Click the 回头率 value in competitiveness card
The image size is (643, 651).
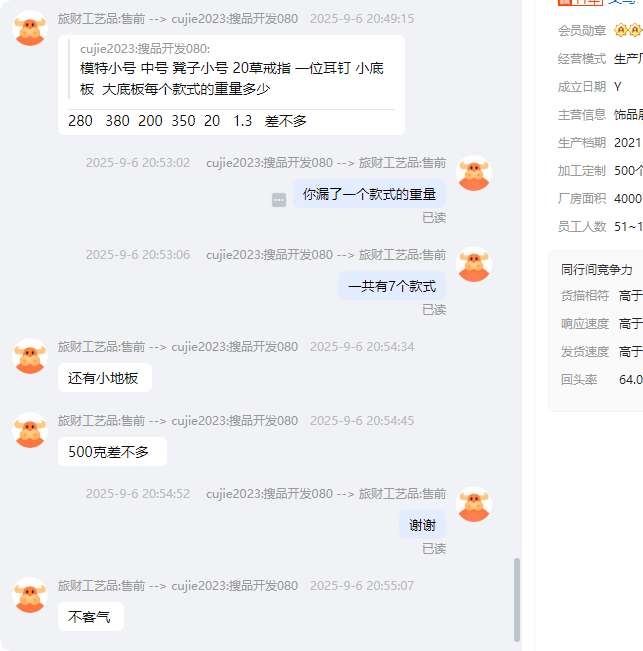[631, 379]
